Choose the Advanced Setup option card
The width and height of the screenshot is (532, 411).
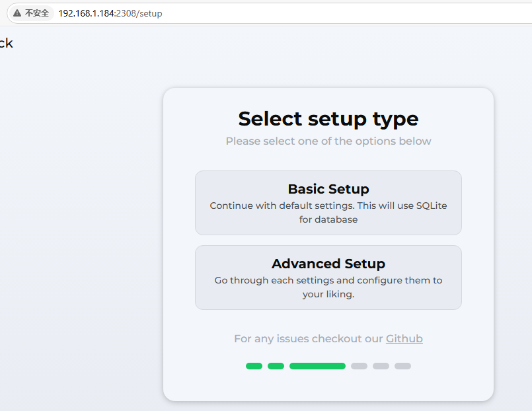point(328,278)
